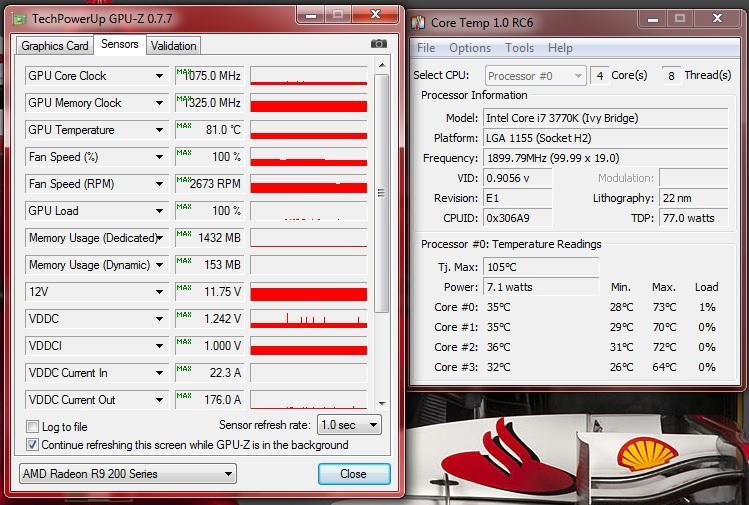Open the Tools menu in Core Temp
This screenshot has width=749, height=505.
click(x=519, y=48)
